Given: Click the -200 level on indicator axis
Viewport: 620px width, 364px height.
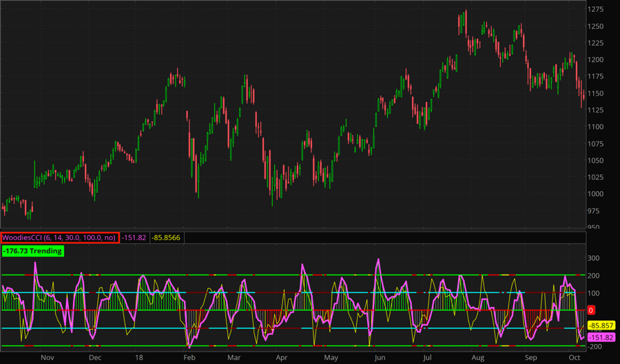Looking at the screenshot, I should point(595,347).
